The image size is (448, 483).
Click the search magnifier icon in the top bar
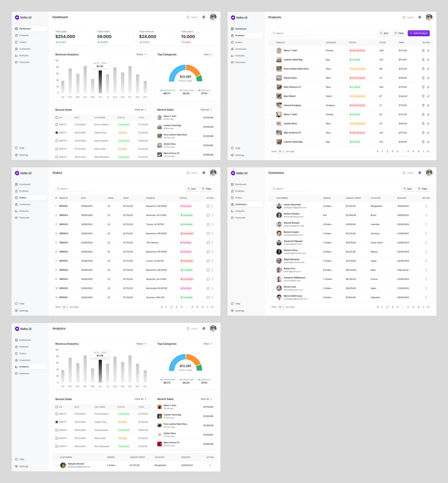tap(188, 17)
